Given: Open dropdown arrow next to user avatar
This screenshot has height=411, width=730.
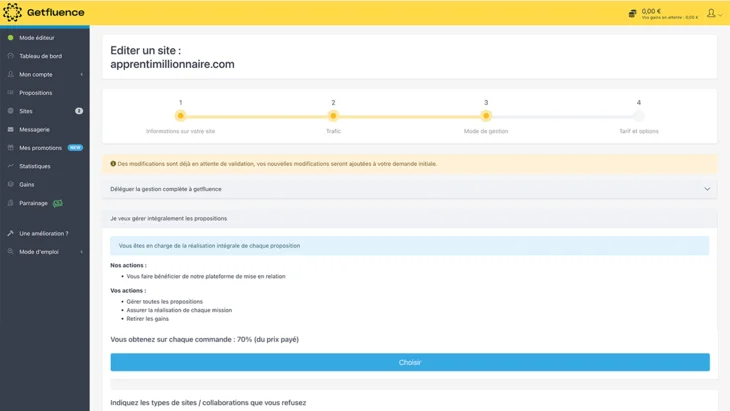Looking at the screenshot, I should tap(721, 14).
